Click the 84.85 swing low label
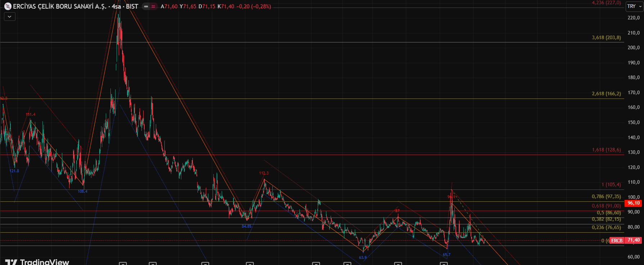The height and width of the screenshot is (265, 644). pos(246,226)
